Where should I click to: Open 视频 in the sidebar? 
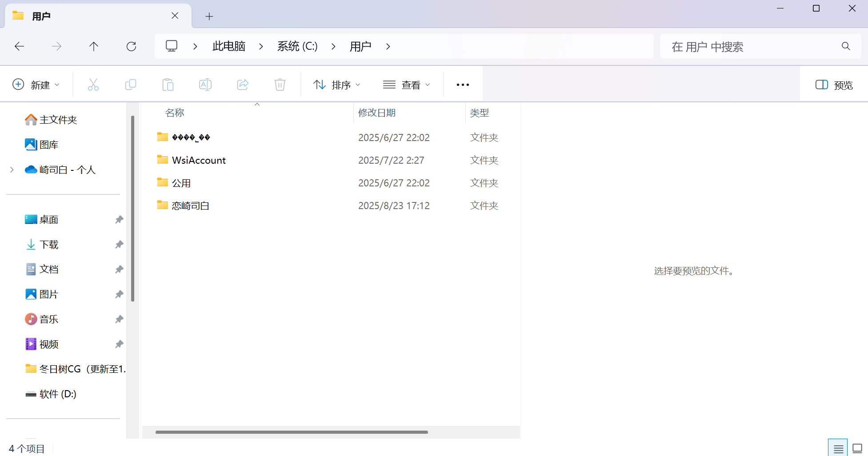(x=42, y=344)
